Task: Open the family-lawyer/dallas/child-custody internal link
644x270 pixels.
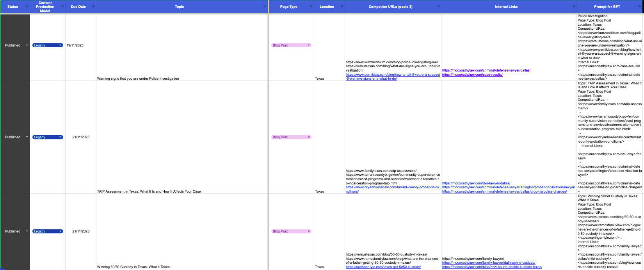Action: point(489,263)
